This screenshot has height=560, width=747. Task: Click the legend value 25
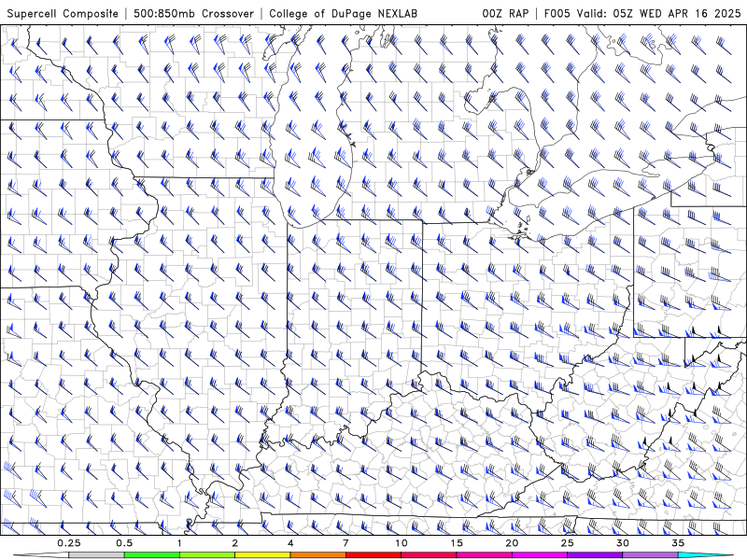point(567,543)
